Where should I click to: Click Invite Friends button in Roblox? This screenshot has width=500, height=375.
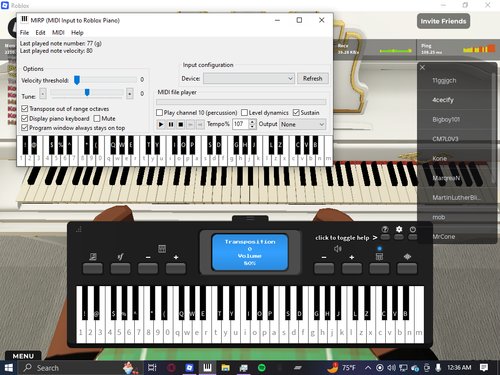pos(443,21)
